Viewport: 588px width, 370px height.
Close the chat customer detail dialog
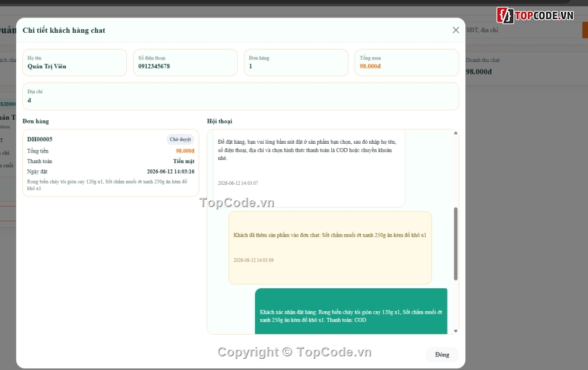[456, 30]
